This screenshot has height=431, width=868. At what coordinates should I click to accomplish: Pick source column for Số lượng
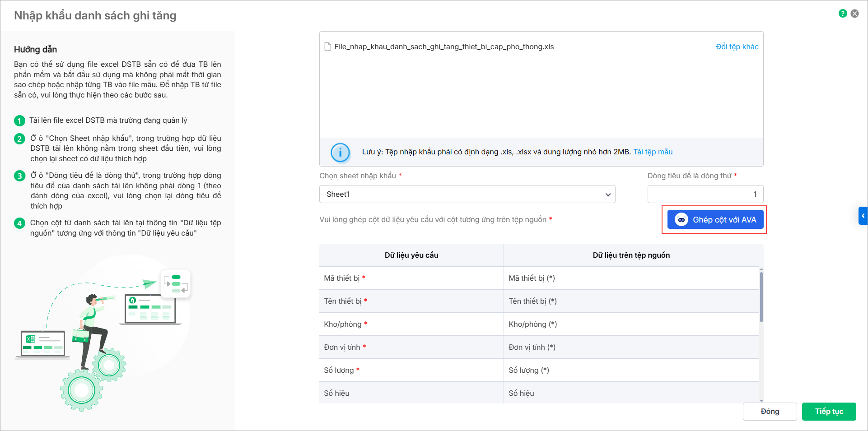click(x=631, y=370)
